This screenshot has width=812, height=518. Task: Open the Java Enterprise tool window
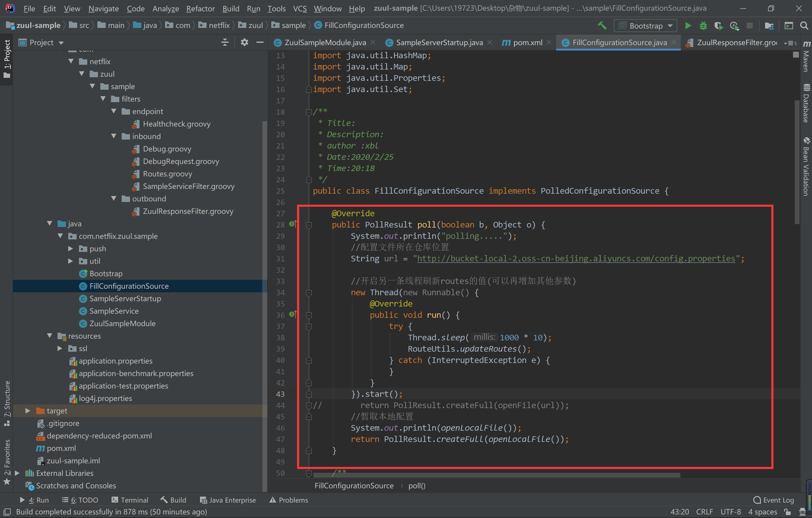(228, 500)
